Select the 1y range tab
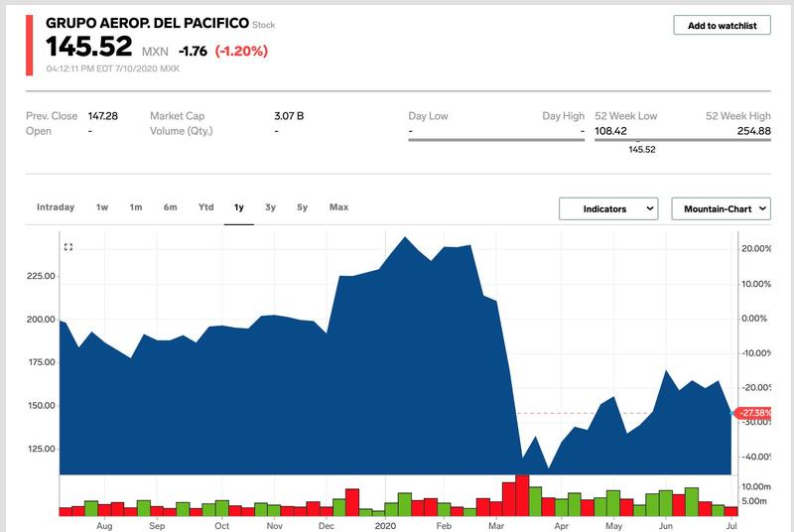The height and width of the screenshot is (532, 794). pos(239,207)
